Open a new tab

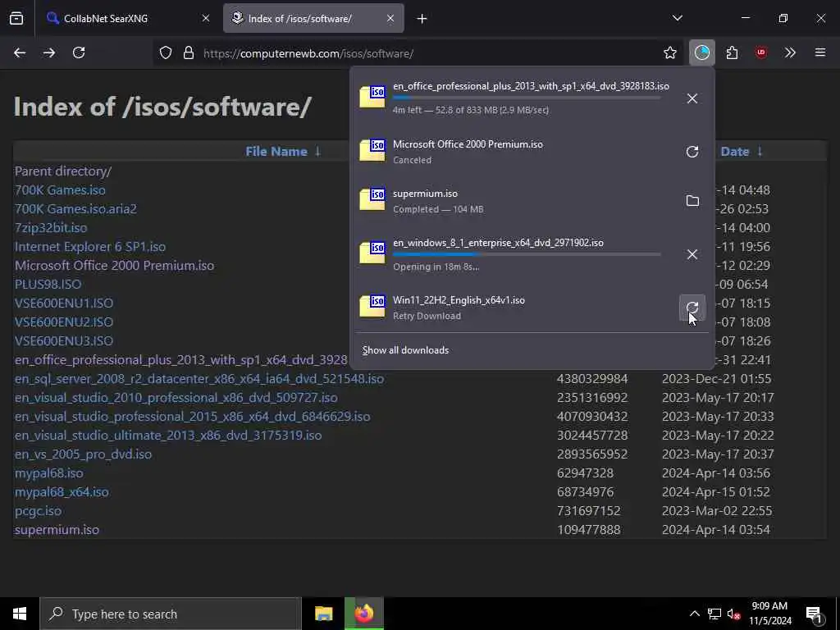click(x=422, y=19)
